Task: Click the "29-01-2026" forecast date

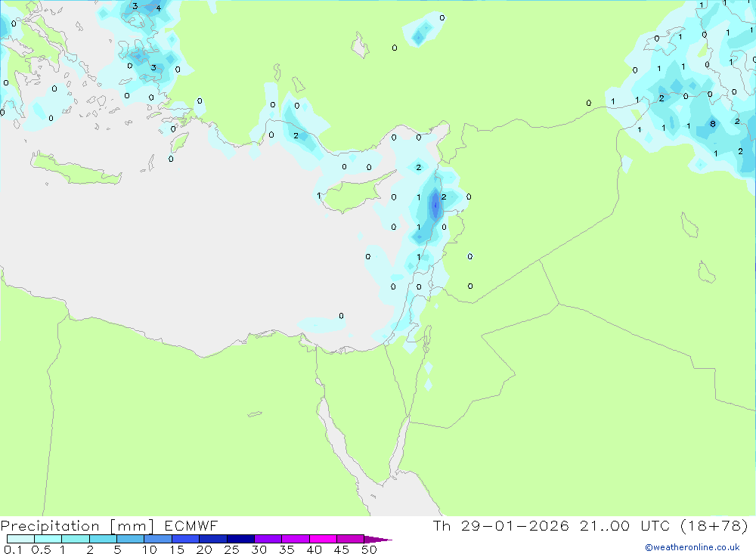Action: point(515,526)
